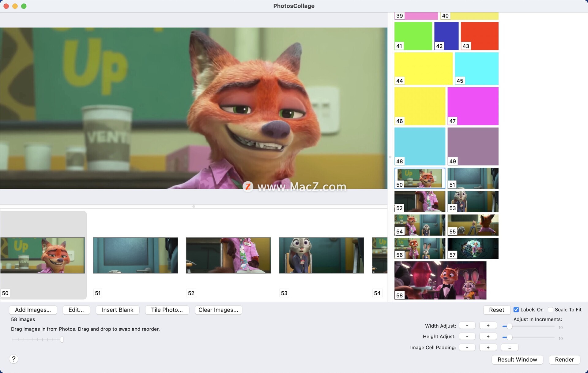Click the Reset button
This screenshot has width=588, height=373.
pos(496,310)
